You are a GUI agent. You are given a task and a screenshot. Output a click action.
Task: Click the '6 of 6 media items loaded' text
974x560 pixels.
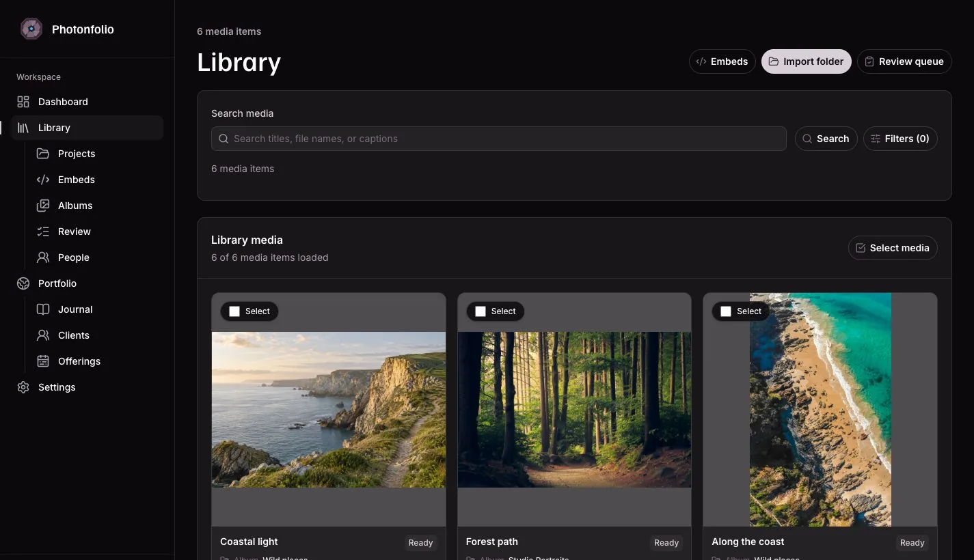[270, 257]
